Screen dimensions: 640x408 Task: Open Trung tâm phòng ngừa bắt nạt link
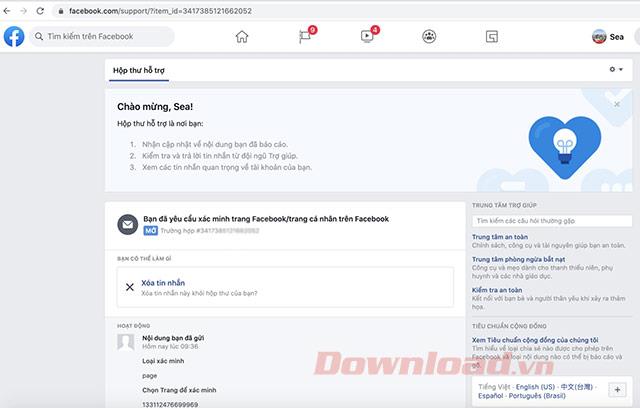point(518,259)
